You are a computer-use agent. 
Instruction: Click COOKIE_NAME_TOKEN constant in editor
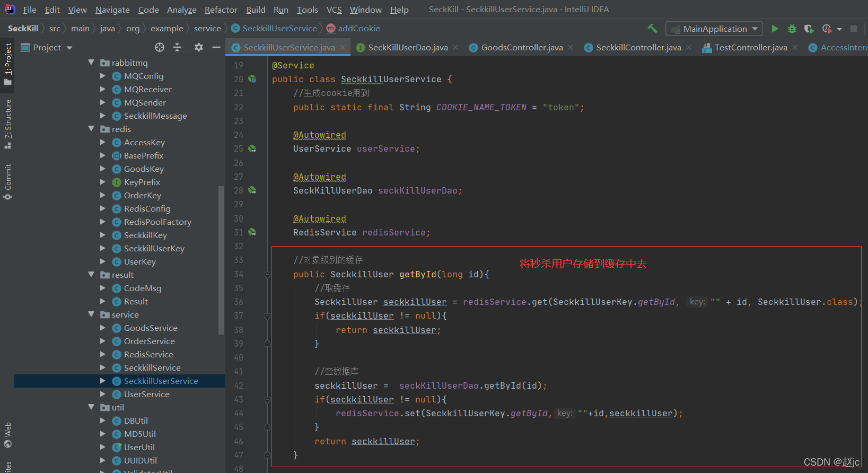[x=481, y=107]
